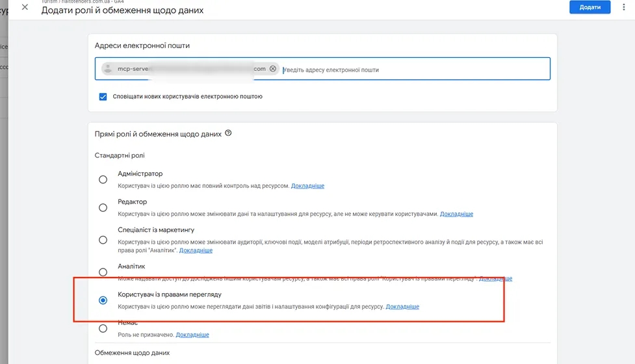The width and height of the screenshot is (635, 364).
Task: Open Докладніше link for marketing specialist role
Action: click(x=196, y=250)
